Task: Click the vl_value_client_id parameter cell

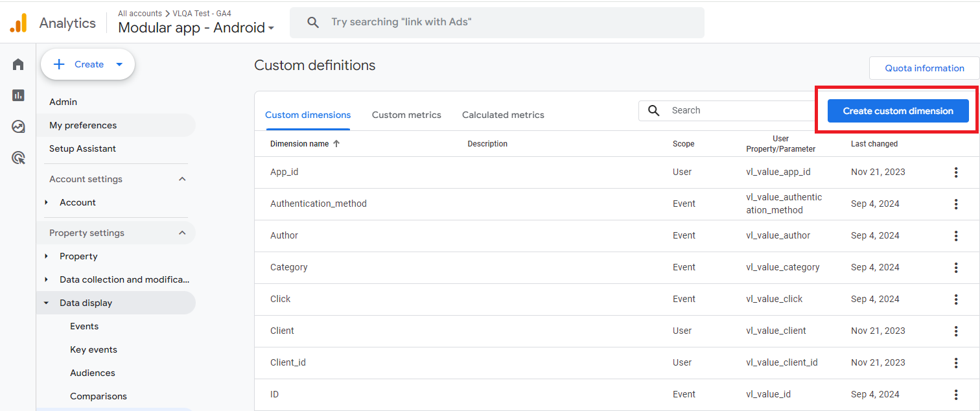Action: (x=782, y=362)
